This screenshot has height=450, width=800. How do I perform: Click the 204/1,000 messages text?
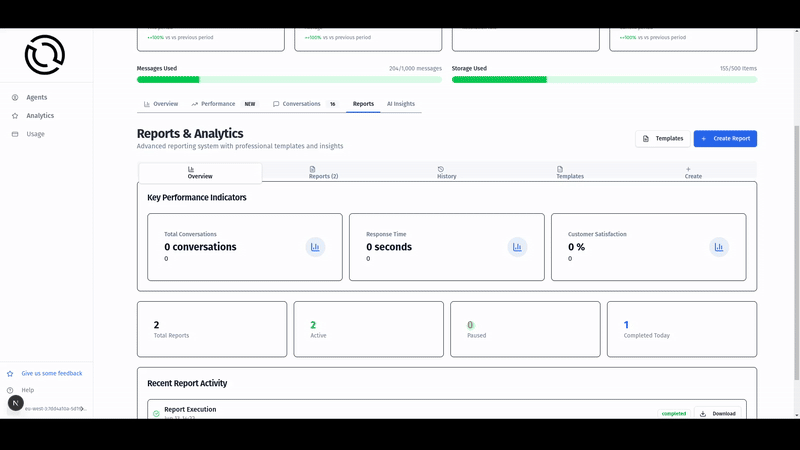415,68
